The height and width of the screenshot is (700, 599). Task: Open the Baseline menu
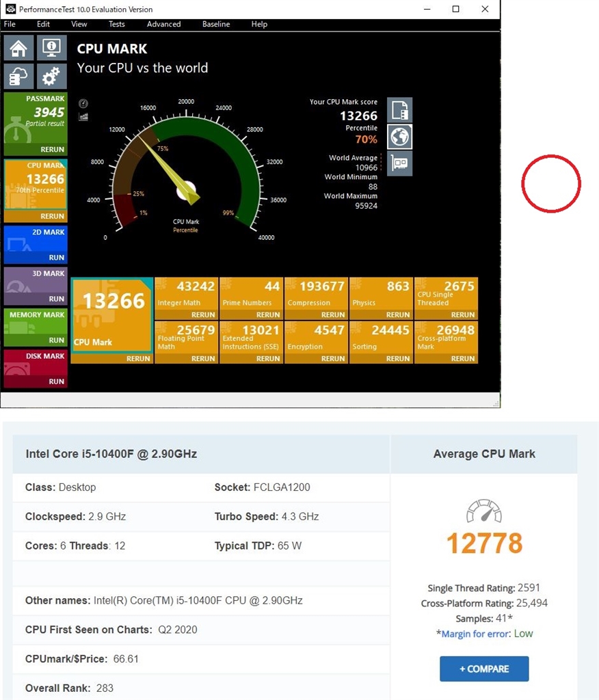216,24
